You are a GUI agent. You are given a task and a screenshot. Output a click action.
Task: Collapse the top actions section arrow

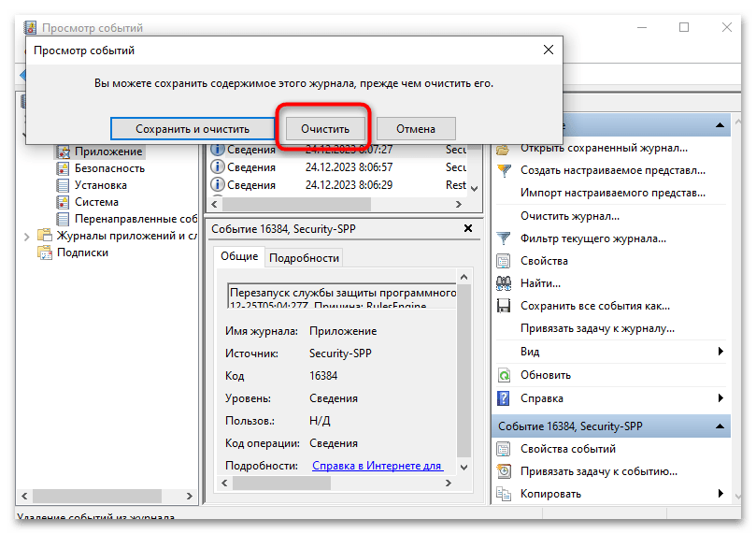point(720,125)
